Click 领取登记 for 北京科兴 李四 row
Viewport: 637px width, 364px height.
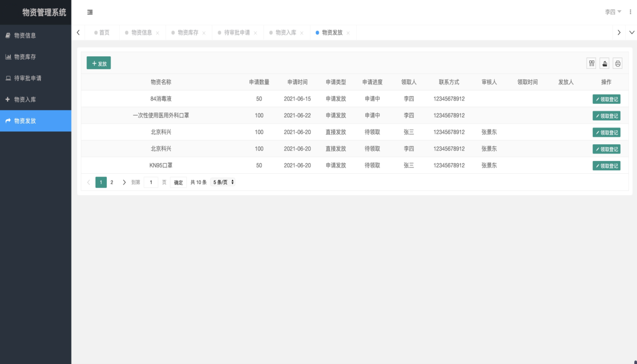coord(607,149)
